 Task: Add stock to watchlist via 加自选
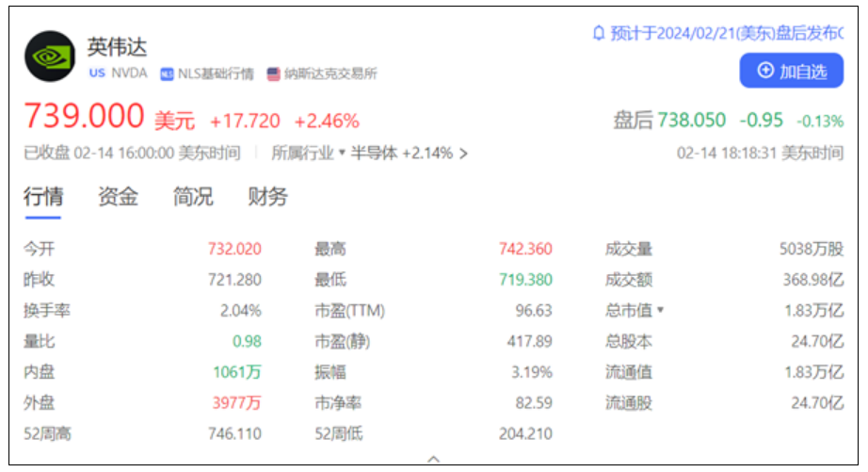(791, 71)
